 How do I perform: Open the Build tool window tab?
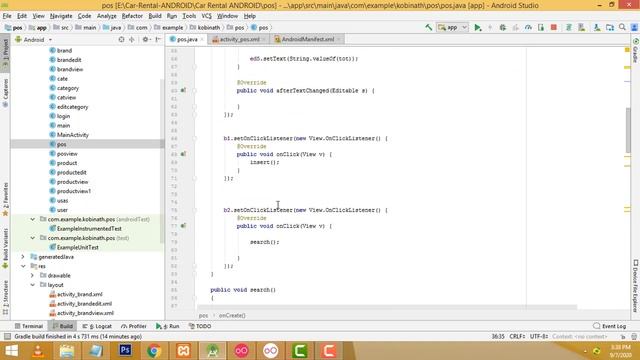pyautogui.click(x=62, y=326)
